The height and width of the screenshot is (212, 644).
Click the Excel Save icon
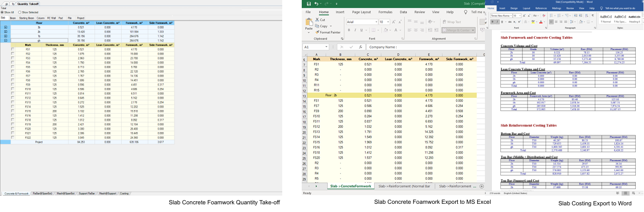308,4
